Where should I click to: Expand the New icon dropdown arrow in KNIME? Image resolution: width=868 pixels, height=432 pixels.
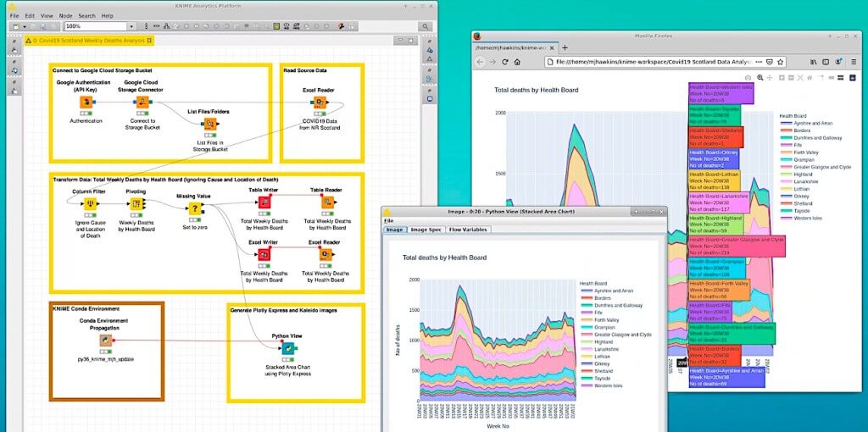pos(25,26)
